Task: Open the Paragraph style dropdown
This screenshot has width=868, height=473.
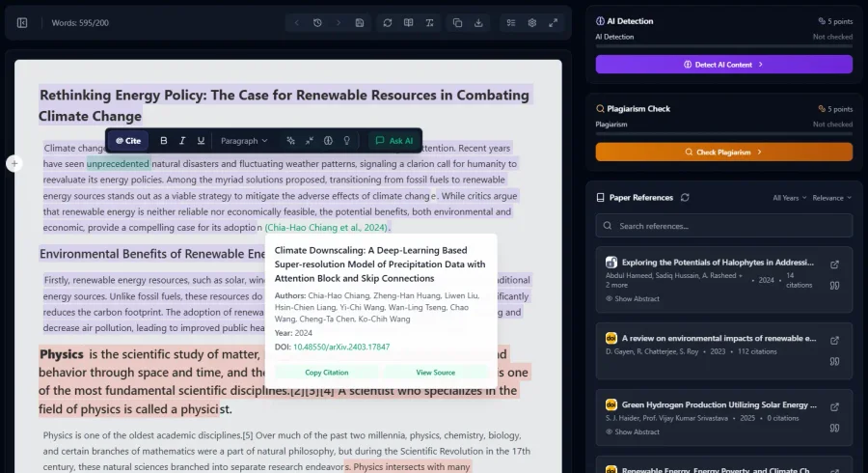Action: tap(244, 141)
